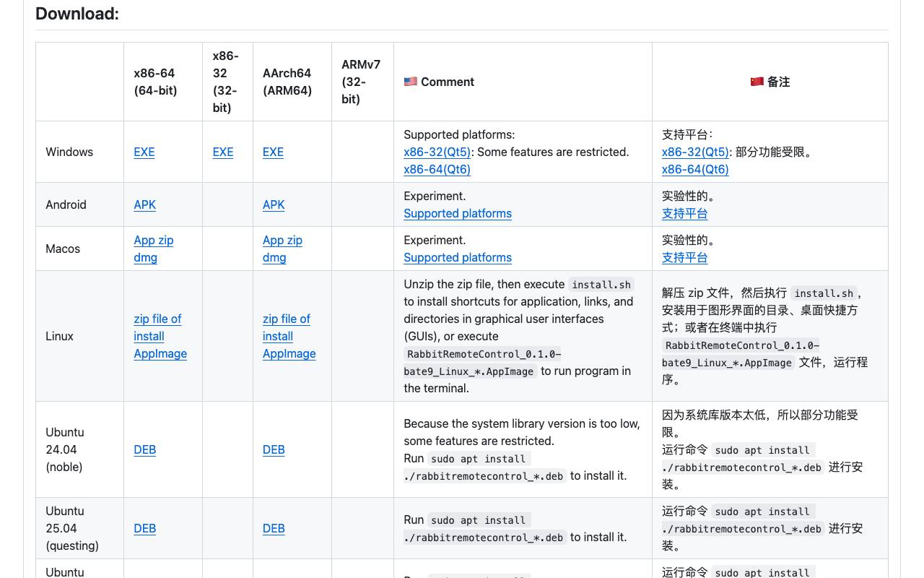Open x86-64(Qt6) link in Chinese 备注 column

pyautogui.click(x=695, y=169)
